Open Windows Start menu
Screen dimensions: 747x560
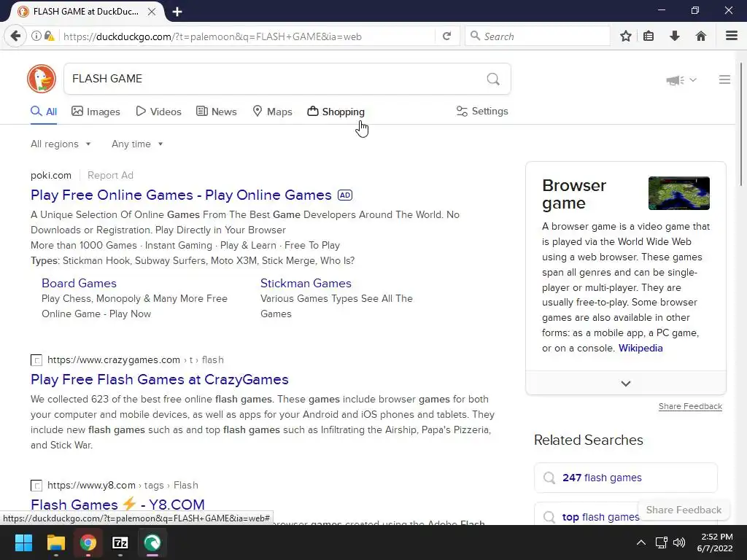click(x=23, y=542)
